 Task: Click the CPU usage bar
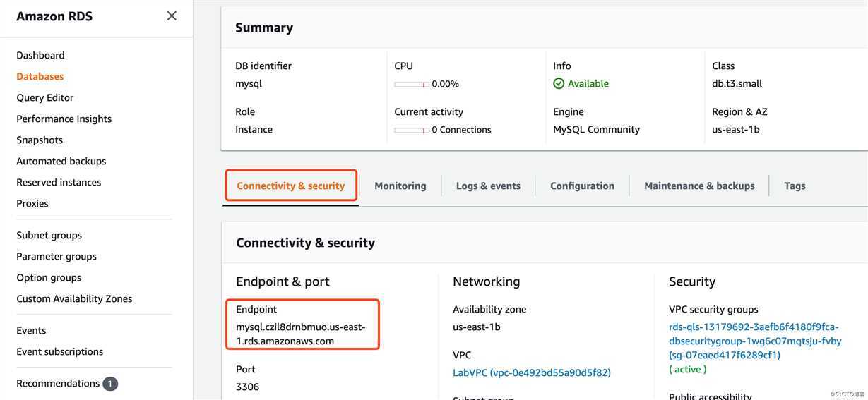coord(412,84)
